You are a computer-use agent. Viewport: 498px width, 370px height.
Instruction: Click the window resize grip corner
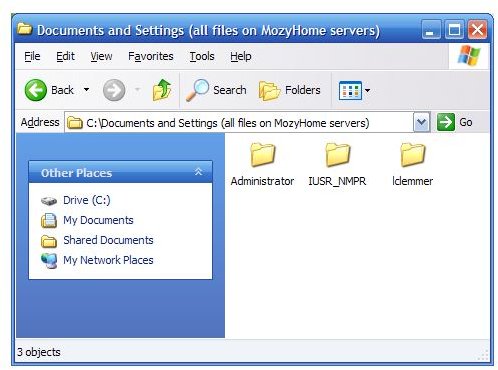click(482, 354)
